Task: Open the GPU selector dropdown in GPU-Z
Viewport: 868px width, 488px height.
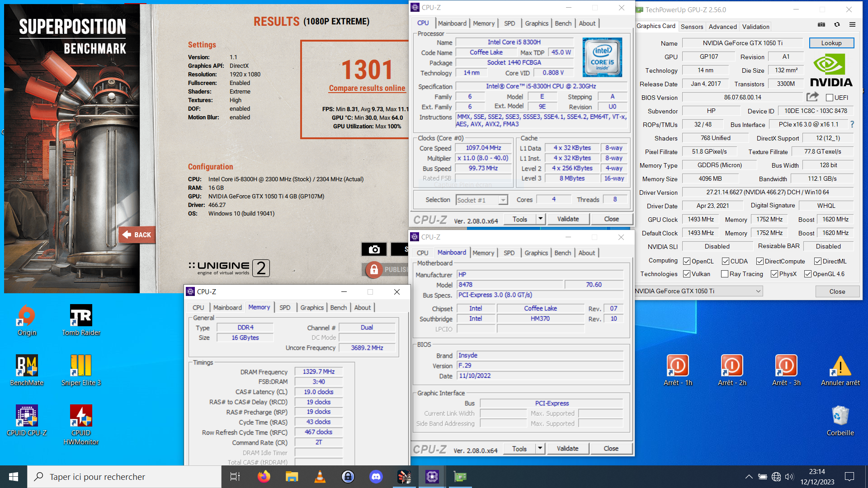Action: coord(698,291)
